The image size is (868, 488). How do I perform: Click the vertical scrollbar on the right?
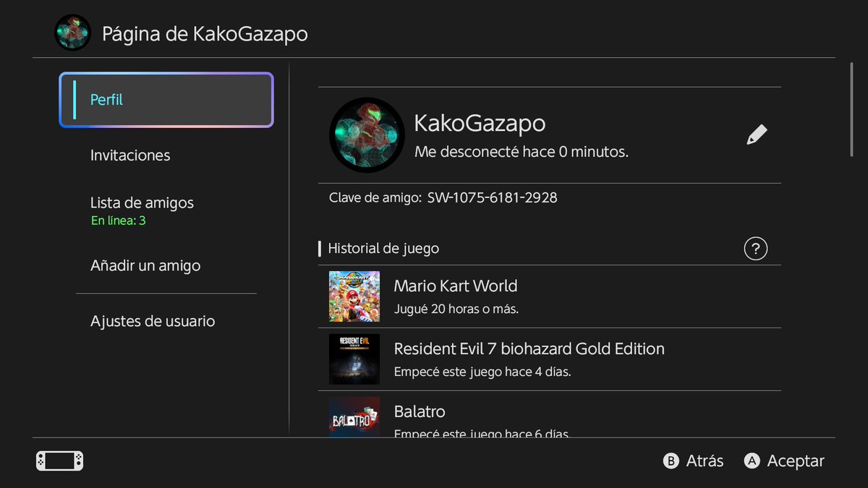click(x=852, y=108)
